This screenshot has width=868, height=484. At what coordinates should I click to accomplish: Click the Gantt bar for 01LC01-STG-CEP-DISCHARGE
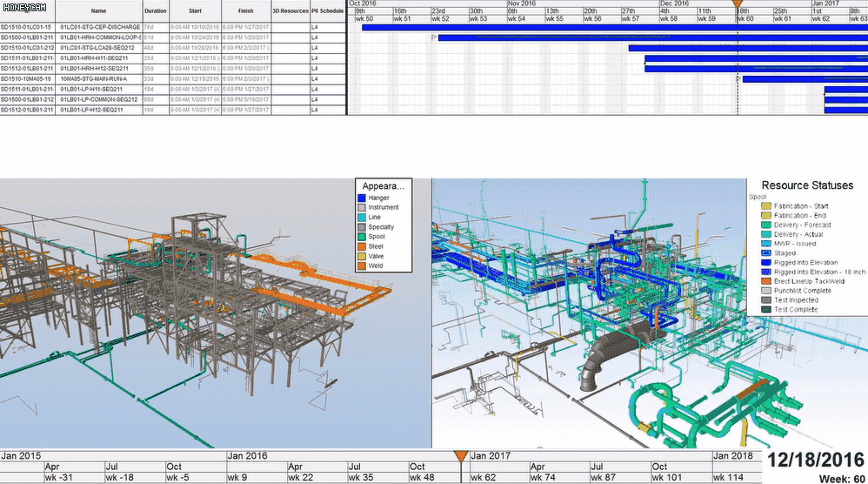point(614,27)
